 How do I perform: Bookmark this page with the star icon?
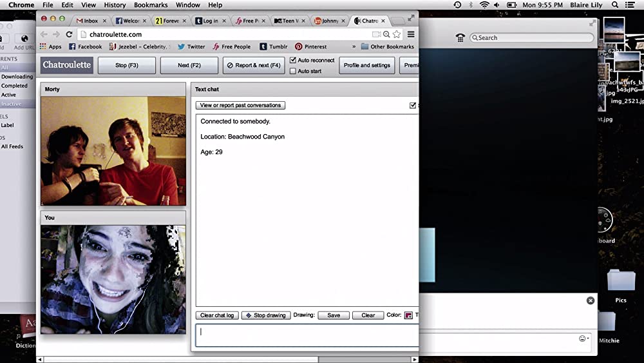(397, 34)
